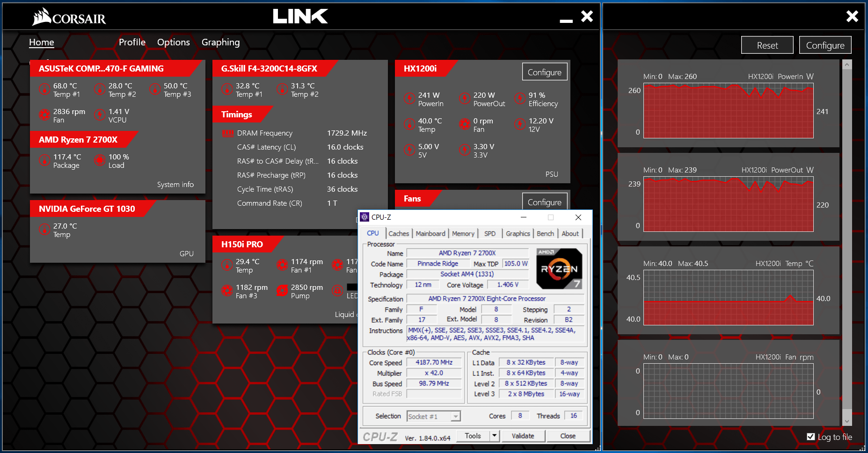
Task: Click the Temp #1 68.0 °C motherboard sensor icon
Action: pyautogui.click(x=44, y=89)
